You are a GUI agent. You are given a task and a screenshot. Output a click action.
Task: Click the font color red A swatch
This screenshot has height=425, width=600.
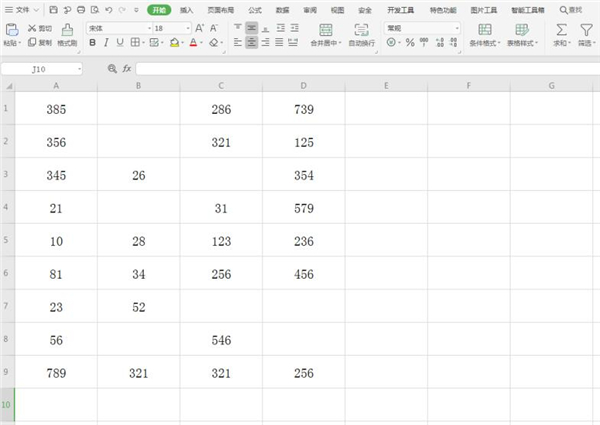tap(194, 44)
